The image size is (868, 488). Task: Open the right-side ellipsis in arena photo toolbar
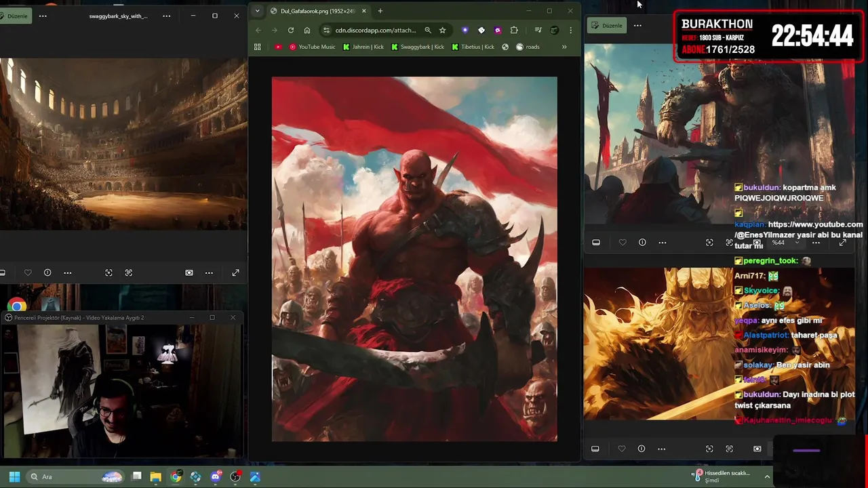tap(209, 272)
